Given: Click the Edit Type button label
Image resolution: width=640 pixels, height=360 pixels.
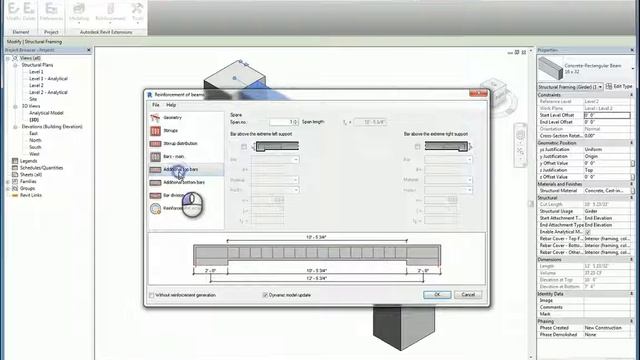Looking at the screenshot, I should pyautogui.click(x=623, y=87).
